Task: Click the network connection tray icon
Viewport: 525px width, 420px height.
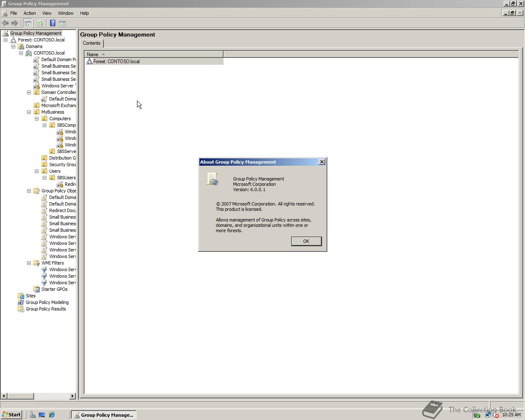Action: (x=488, y=415)
